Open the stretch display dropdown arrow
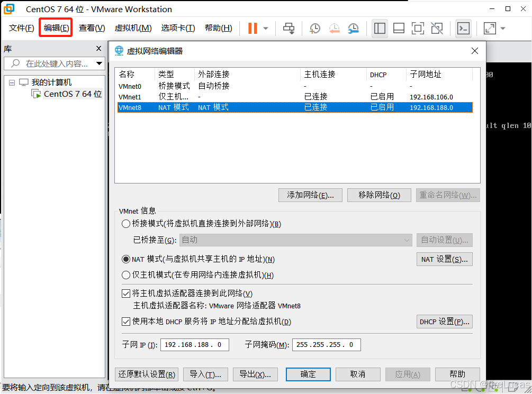This screenshot has width=532, height=394. click(x=503, y=29)
